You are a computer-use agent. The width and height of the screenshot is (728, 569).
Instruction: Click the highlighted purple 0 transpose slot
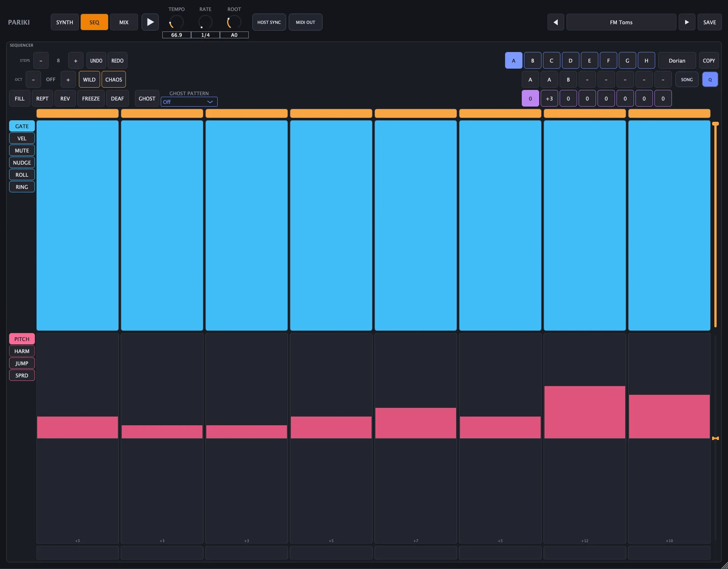[530, 99]
